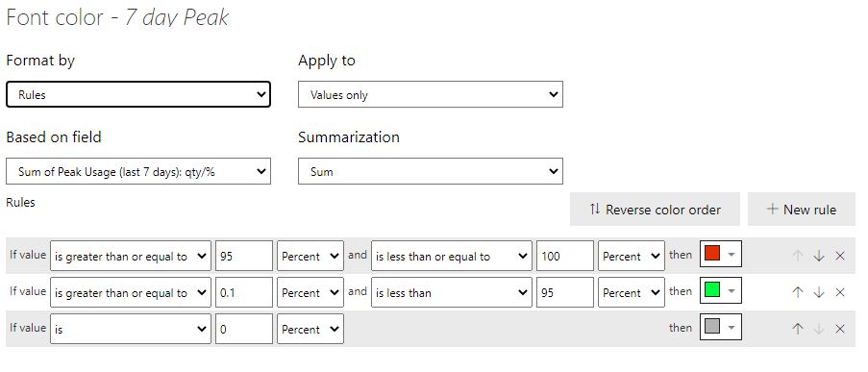Viewport: 868px width, 372px height.
Task: Open the Percent dropdown after 95 in second rule
Action: (632, 292)
